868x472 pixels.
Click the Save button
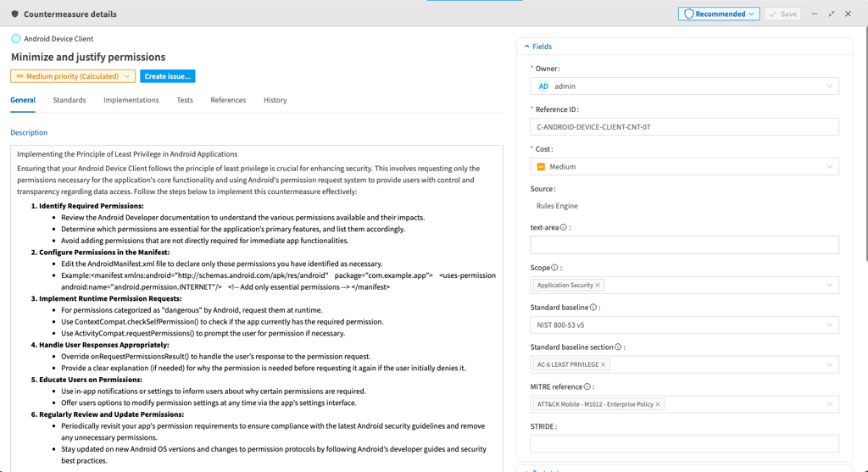point(782,14)
